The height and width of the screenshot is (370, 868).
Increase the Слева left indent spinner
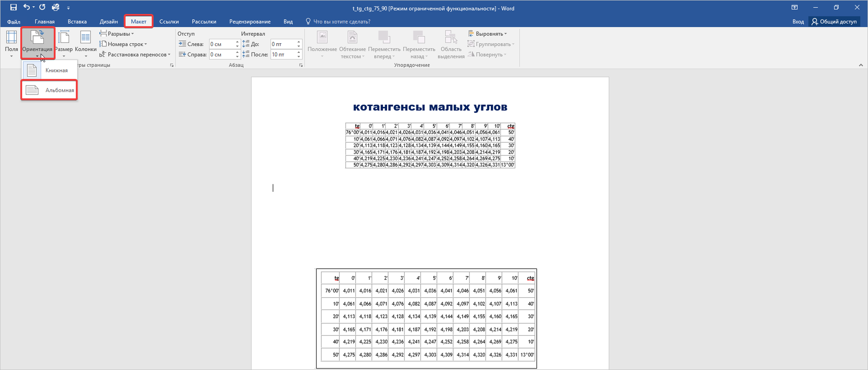coord(237,42)
